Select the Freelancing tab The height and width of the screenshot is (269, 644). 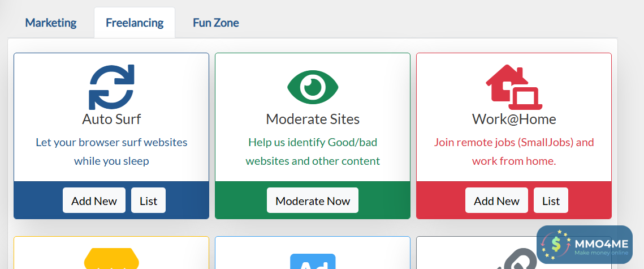pos(135,23)
